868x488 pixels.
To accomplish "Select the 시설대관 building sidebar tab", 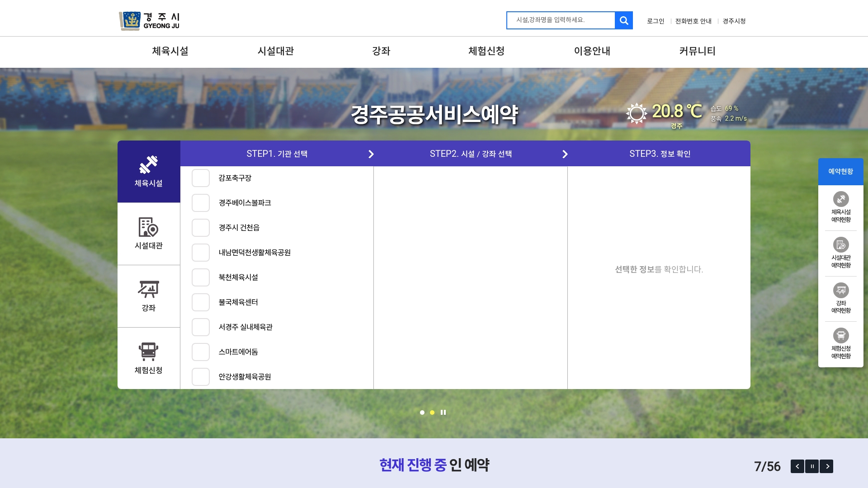I will click(149, 234).
